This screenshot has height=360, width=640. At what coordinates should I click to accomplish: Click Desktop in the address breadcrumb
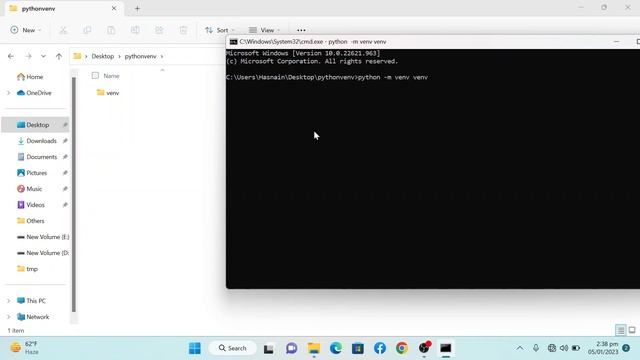[x=102, y=56]
